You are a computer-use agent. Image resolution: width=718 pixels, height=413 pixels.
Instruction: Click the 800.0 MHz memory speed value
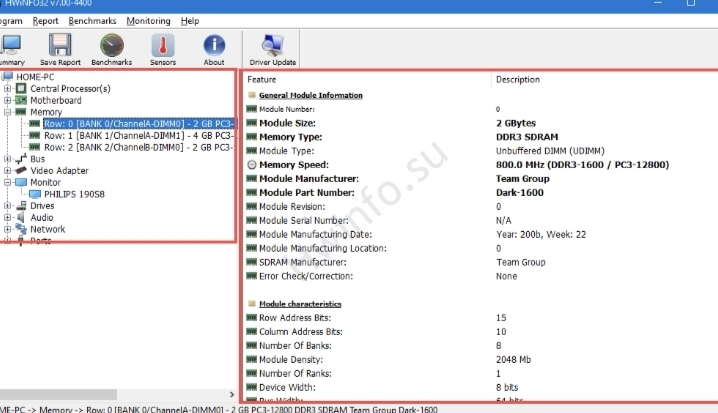click(x=582, y=165)
